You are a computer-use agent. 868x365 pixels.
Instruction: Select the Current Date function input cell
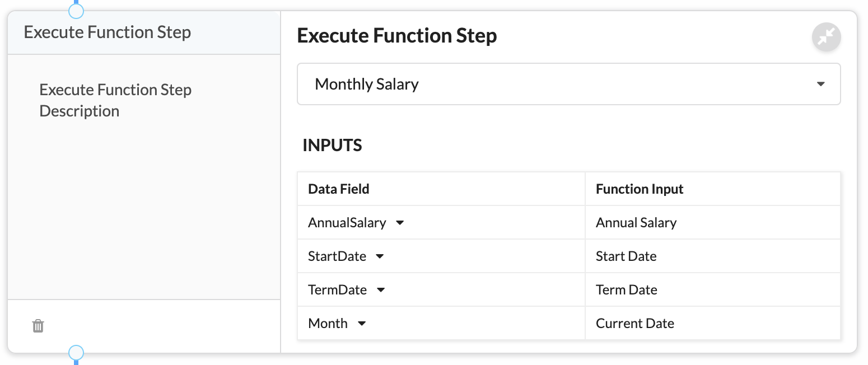tap(712, 323)
